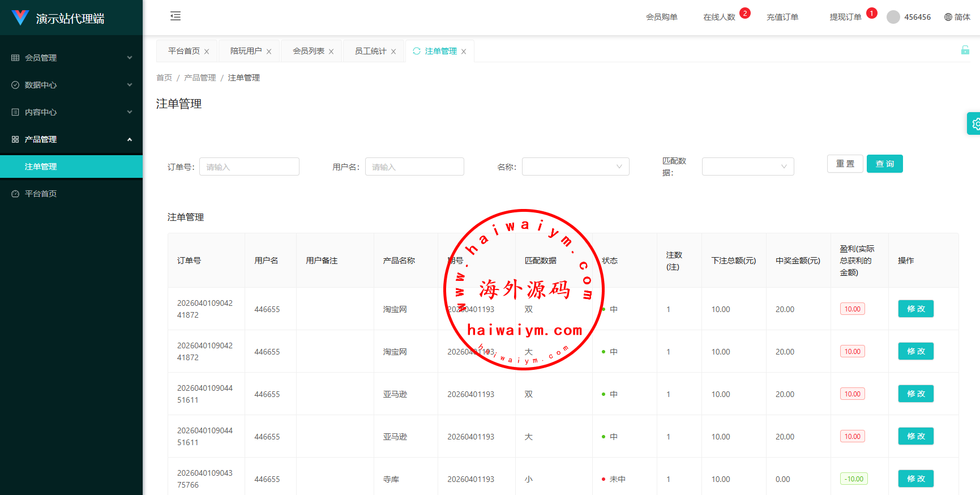The width and height of the screenshot is (980, 495).
Task: Click the globe language icon
Action: pos(948,17)
